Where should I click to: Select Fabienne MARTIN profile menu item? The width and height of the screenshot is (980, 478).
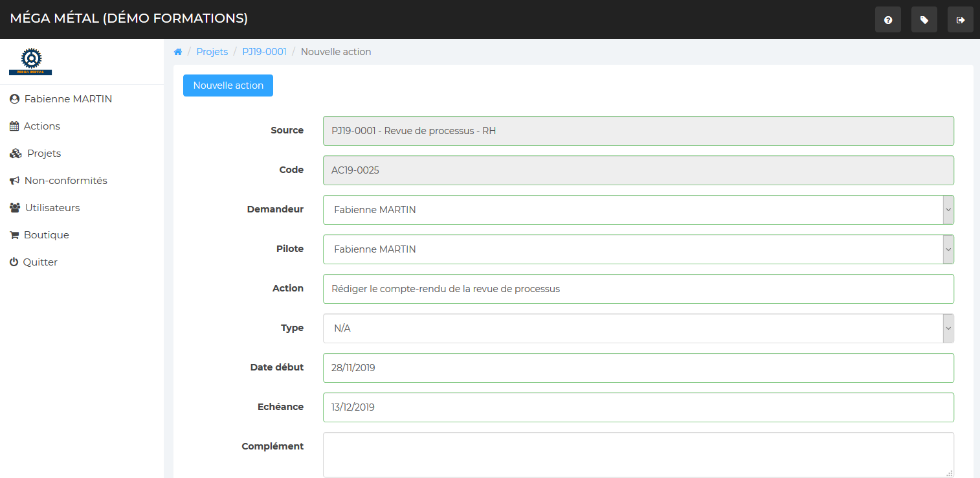point(67,99)
